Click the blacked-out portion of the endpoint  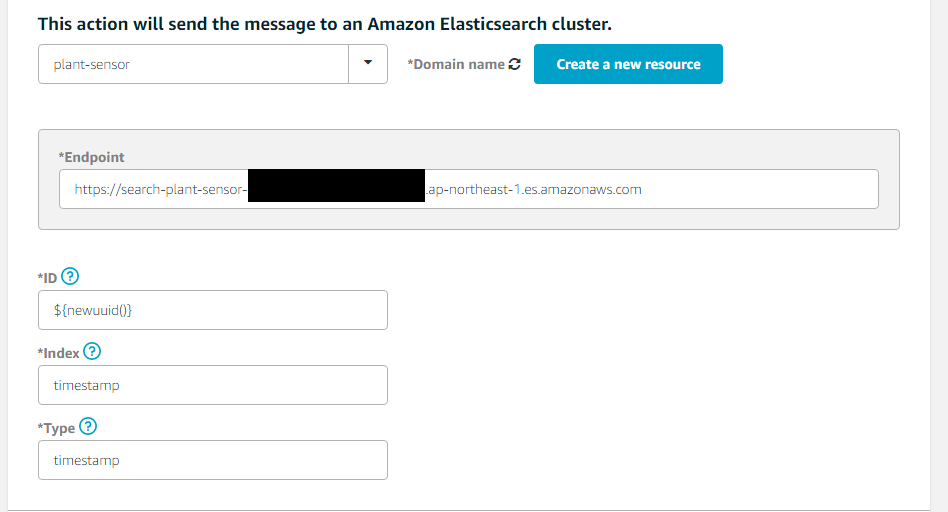[336, 188]
